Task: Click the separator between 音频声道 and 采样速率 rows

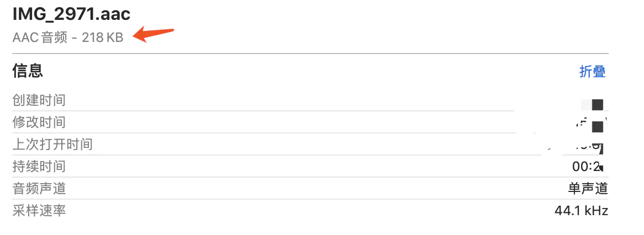Action: [x=310, y=199]
